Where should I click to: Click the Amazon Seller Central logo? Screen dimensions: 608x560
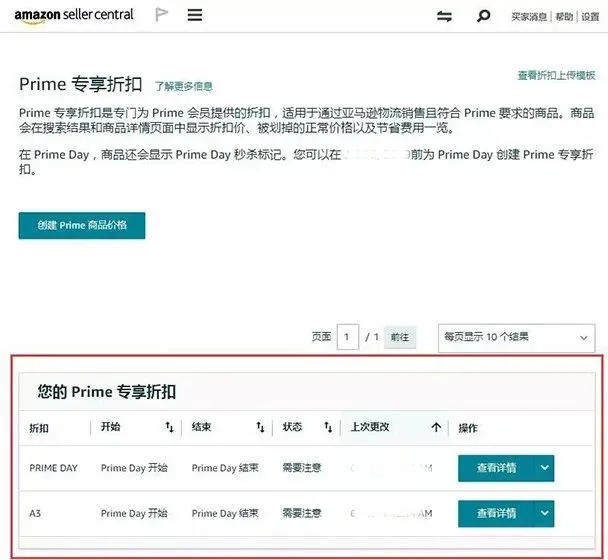tap(74, 16)
